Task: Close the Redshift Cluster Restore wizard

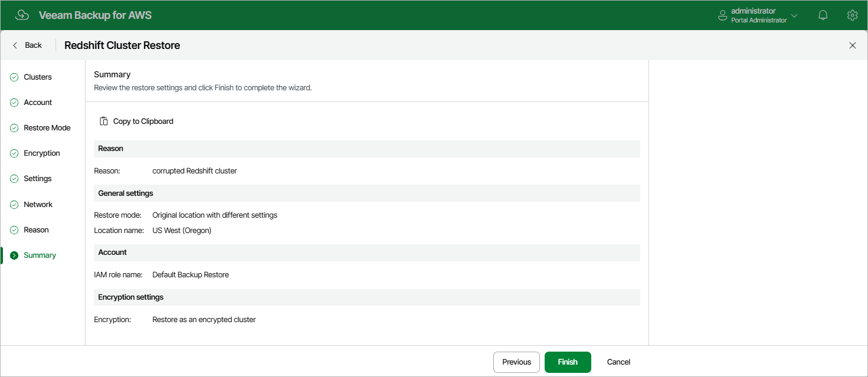Action: [852, 45]
